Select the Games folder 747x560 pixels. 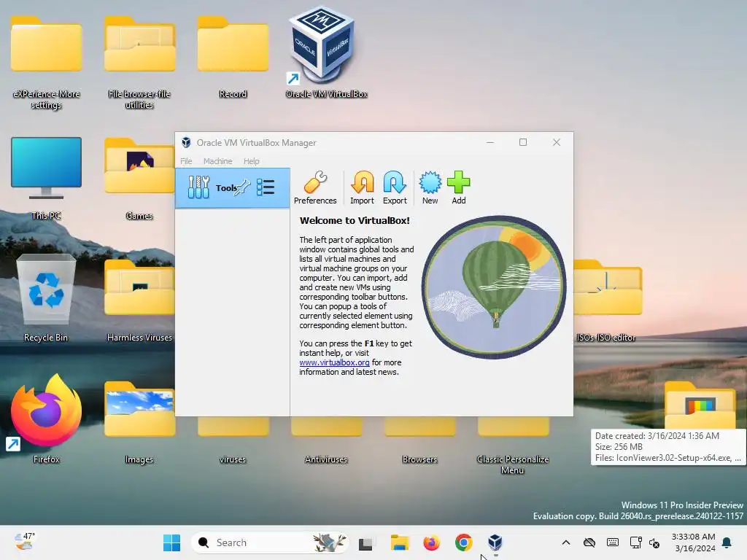coord(139,179)
